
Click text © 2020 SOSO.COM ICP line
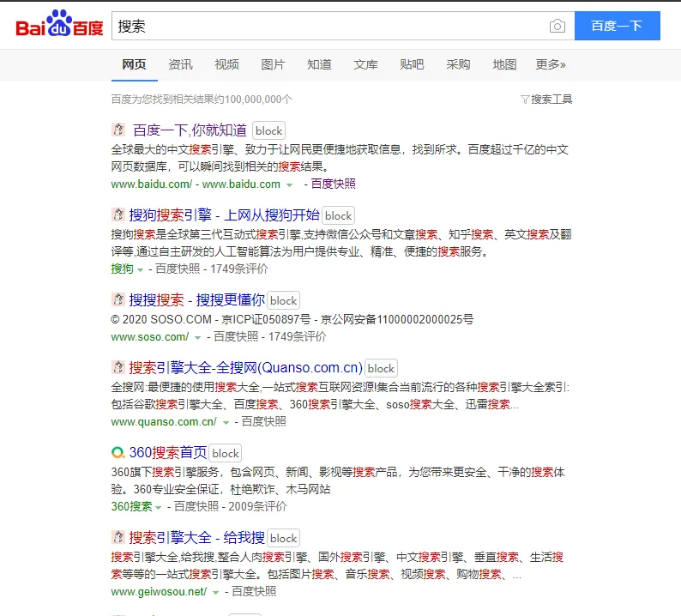click(292, 319)
